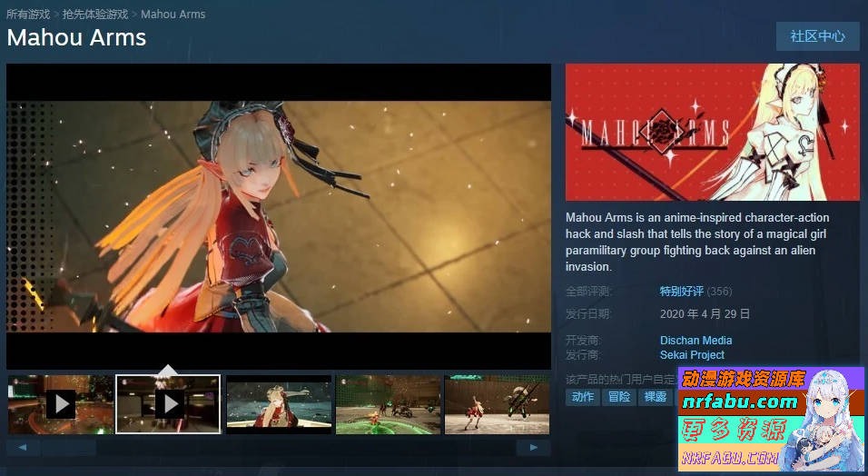Open publisher Sekai Project page
This screenshot has width=868, height=476.
pyautogui.click(x=692, y=355)
